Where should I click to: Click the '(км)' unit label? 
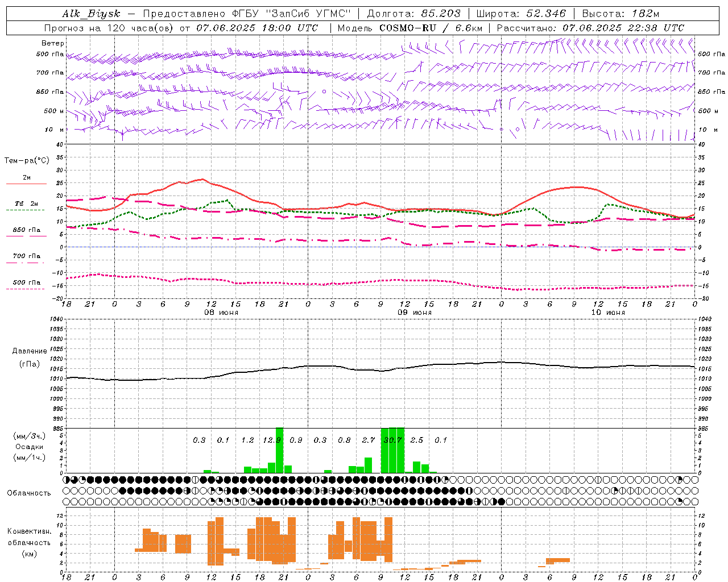point(30,554)
